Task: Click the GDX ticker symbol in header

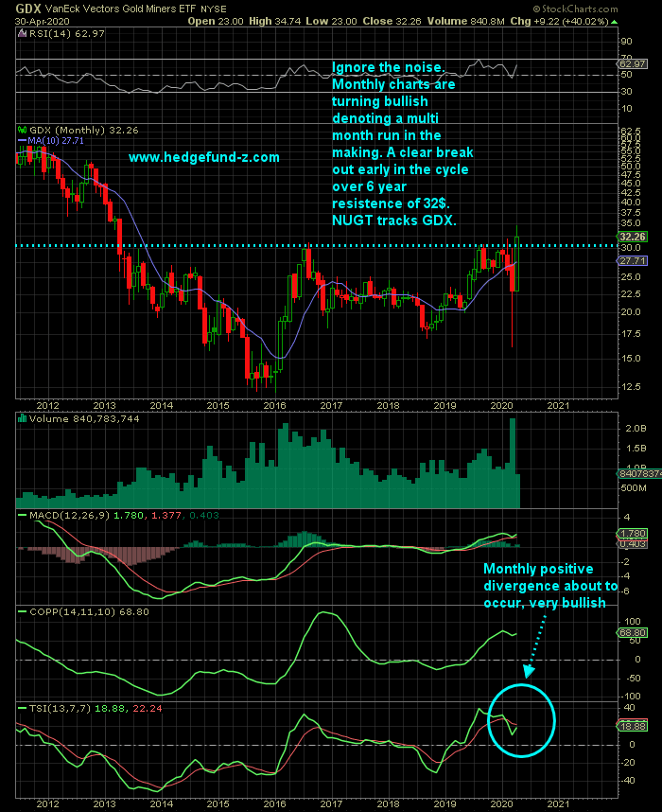Action: tap(28, 9)
